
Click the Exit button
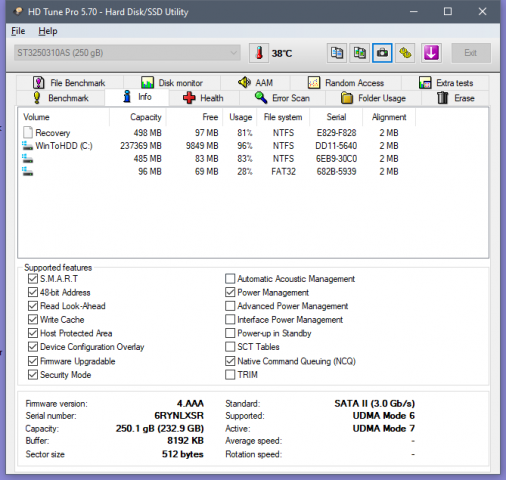coord(471,53)
